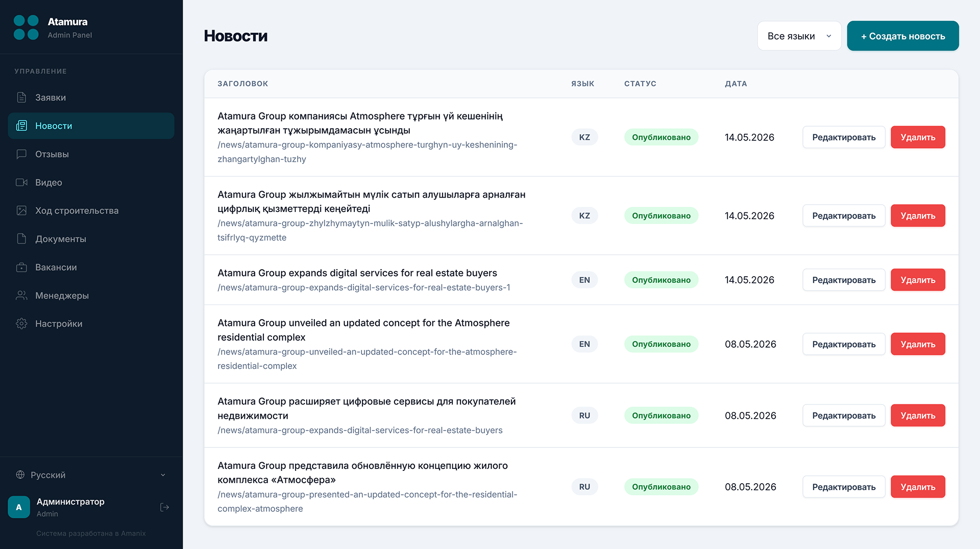
Task: Click the Менеджеры people icon
Action: tap(21, 295)
